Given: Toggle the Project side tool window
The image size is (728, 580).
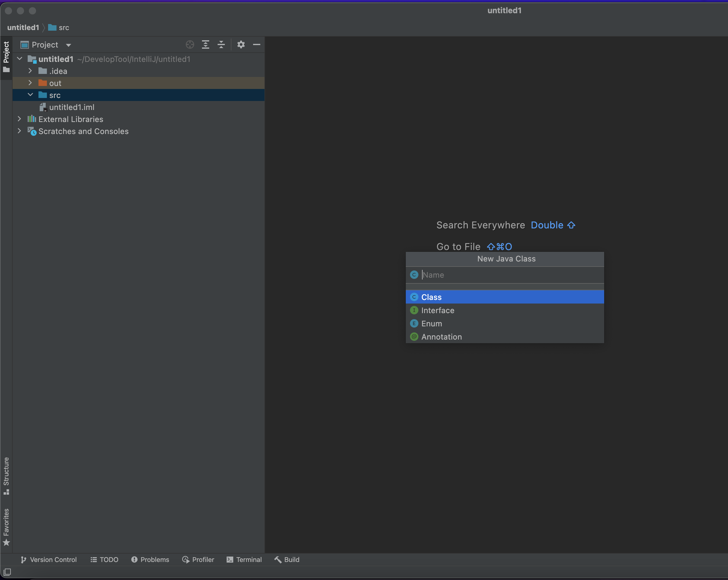Looking at the screenshot, I should tap(6, 57).
